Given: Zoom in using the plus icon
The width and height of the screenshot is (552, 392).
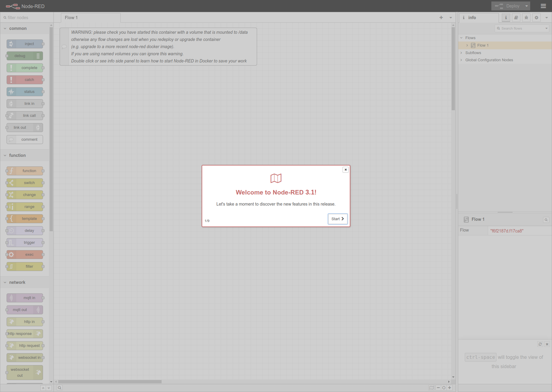Looking at the screenshot, I should [x=450, y=388].
